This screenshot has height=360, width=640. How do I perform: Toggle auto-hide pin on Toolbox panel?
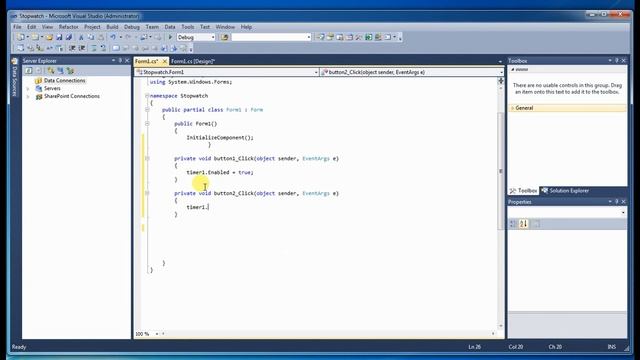617,60
